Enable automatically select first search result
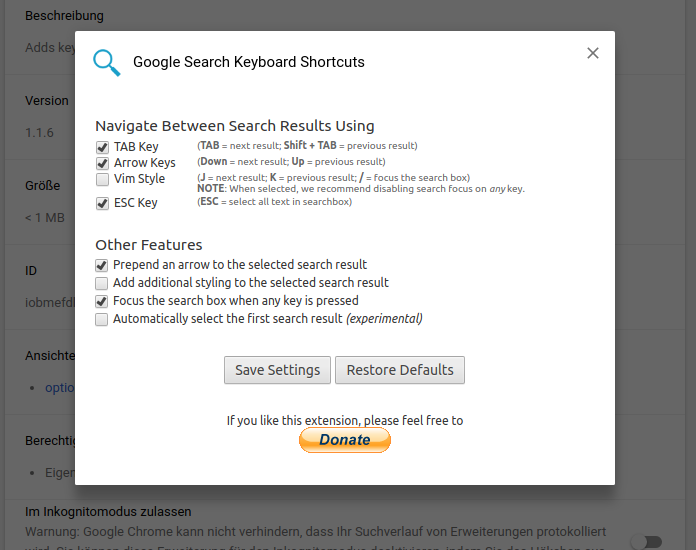This screenshot has width=696, height=550. (x=101, y=319)
